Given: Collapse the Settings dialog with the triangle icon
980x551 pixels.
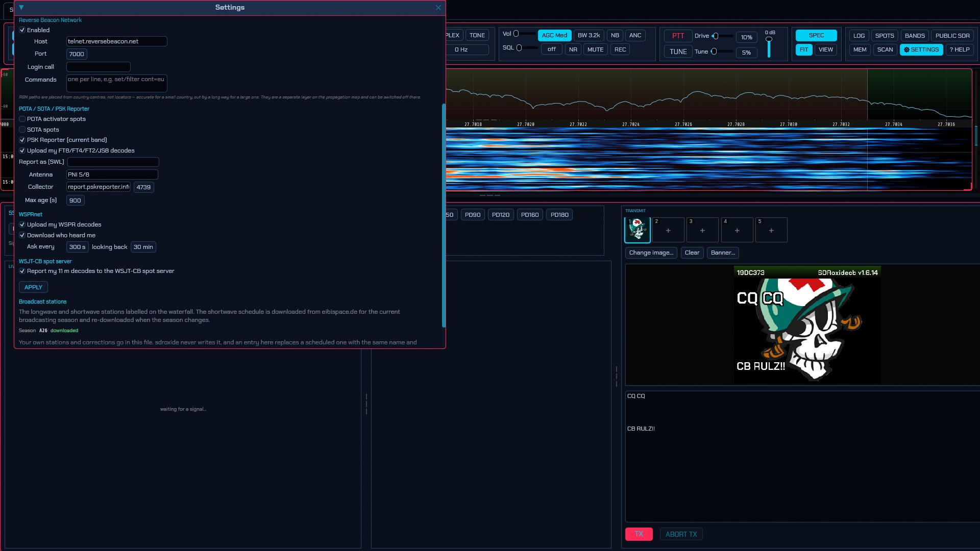Looking at the screenshot, I should [21, 8].
